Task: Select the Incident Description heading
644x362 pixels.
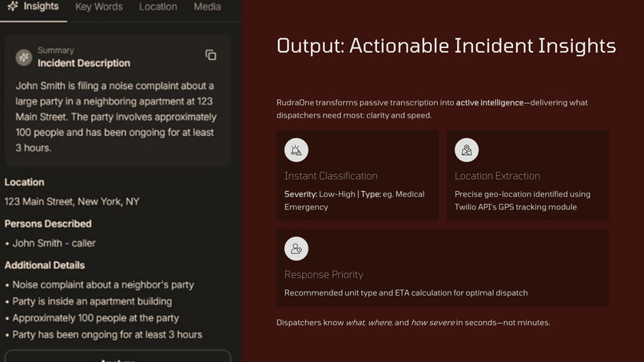Action: coord(84,63)
